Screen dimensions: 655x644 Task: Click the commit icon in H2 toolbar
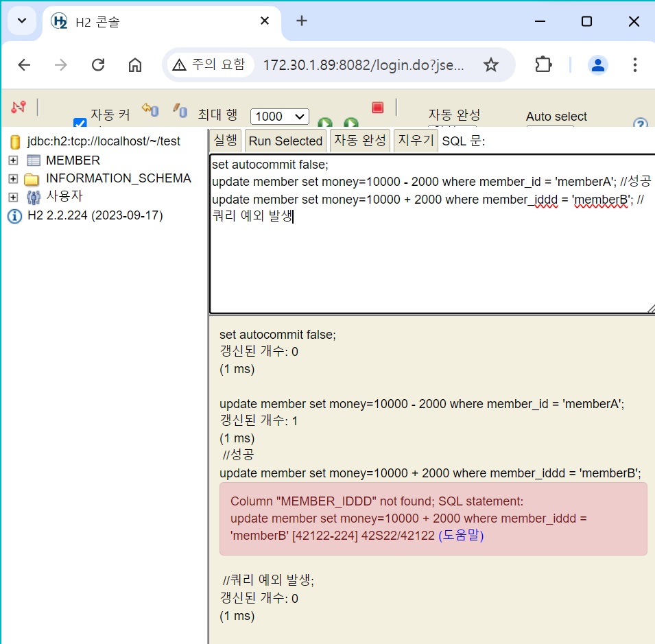[x=180, y=110]
